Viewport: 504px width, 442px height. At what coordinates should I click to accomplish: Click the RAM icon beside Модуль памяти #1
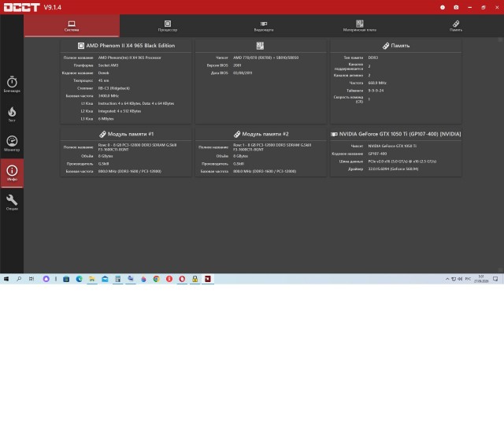pyautogui.click(x=102, y=134)
